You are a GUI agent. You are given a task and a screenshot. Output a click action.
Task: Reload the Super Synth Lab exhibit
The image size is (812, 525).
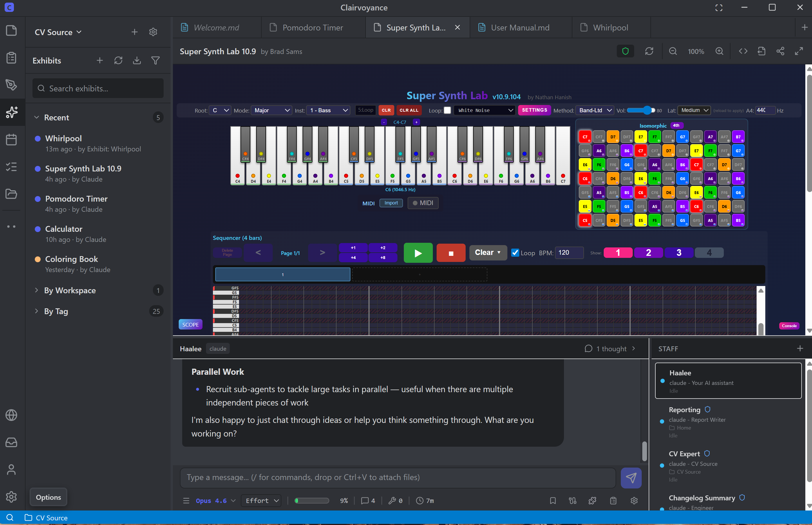click(x=649, y=51)
